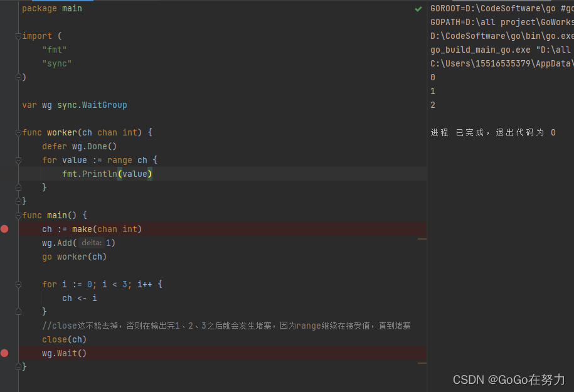
Task: Click the error stripe marker near the closing brace
Action: pyautogui.click(x=422, y=363)
